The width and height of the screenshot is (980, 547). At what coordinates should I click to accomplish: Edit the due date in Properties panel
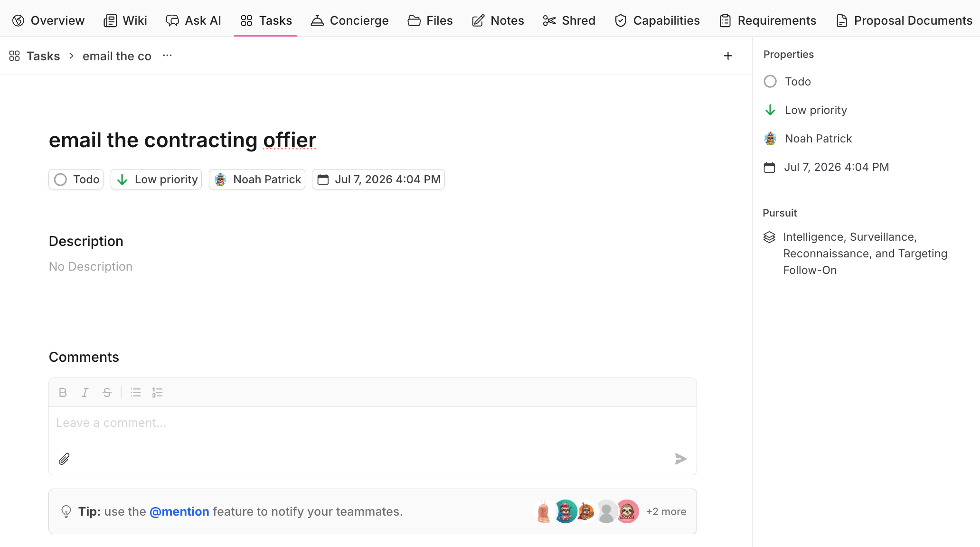[826, 167]
